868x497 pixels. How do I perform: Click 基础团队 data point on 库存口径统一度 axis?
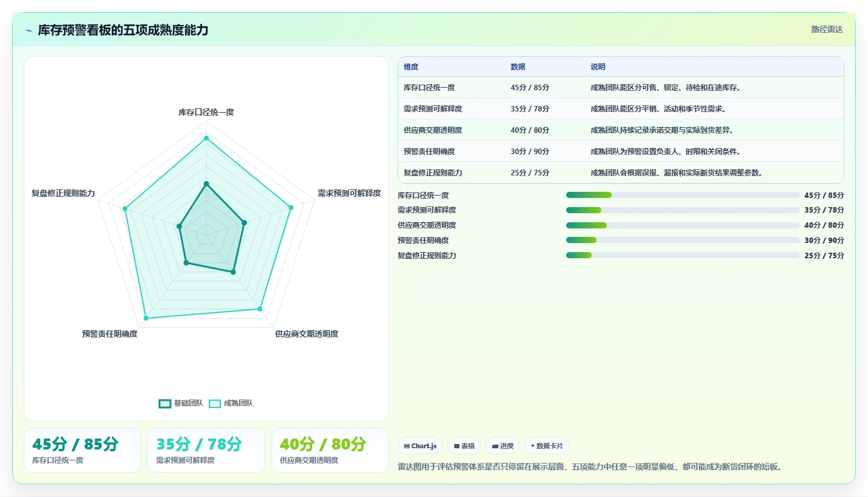pos(206,183)
